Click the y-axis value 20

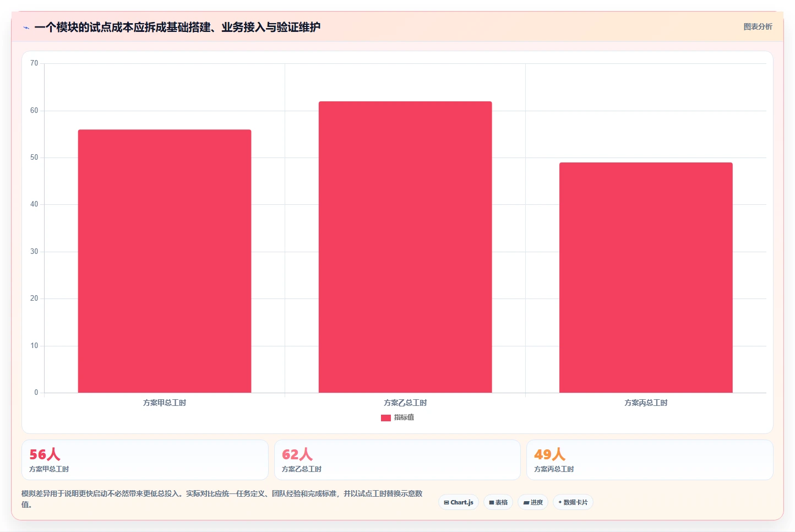pos(34,298)
